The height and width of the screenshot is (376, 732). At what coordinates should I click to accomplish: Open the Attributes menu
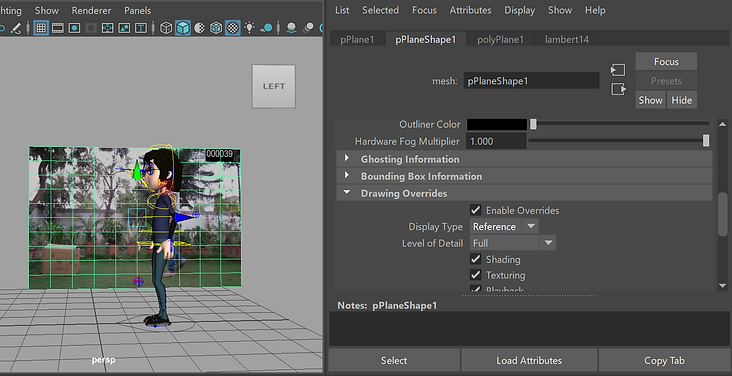pos(471,10)
